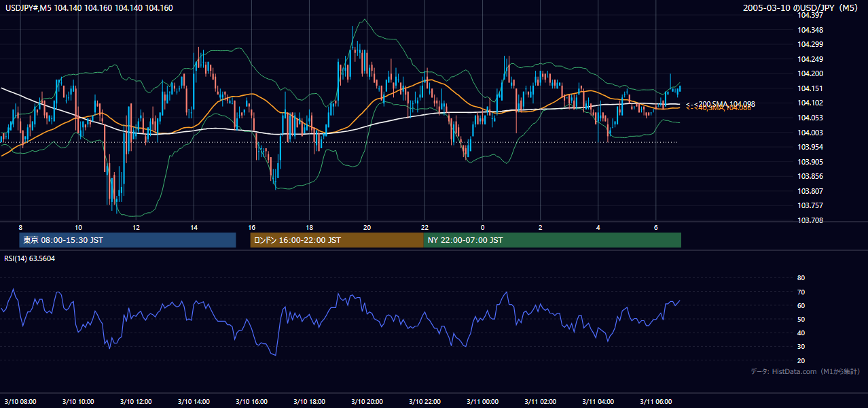The image size is (868, 408).
Task: Click the bottom date label 3/10 12:00
Action: [136, 401]
